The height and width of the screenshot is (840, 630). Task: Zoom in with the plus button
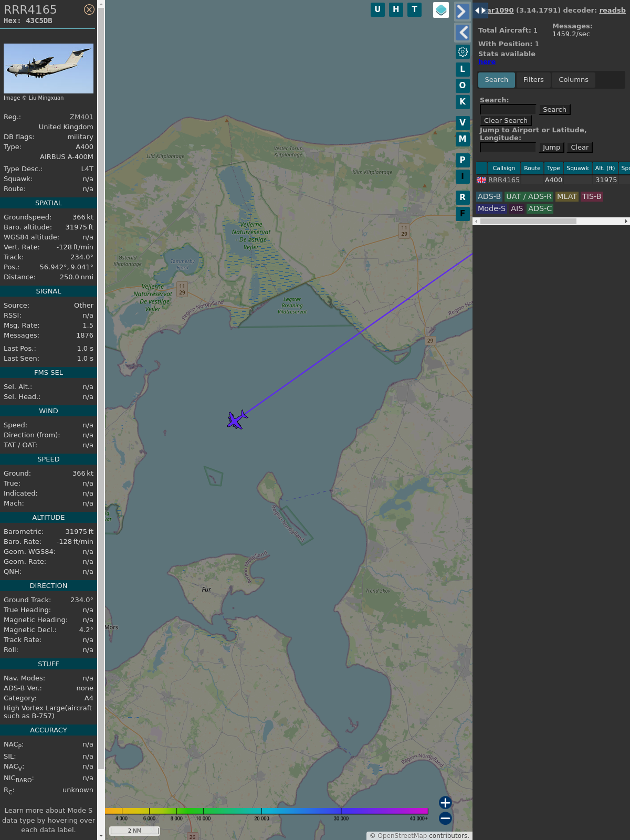(445, 803)
